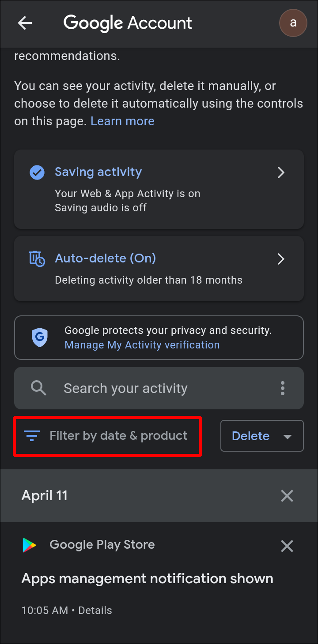
Task: Tap the search magnifier icon
Action: 38,388
